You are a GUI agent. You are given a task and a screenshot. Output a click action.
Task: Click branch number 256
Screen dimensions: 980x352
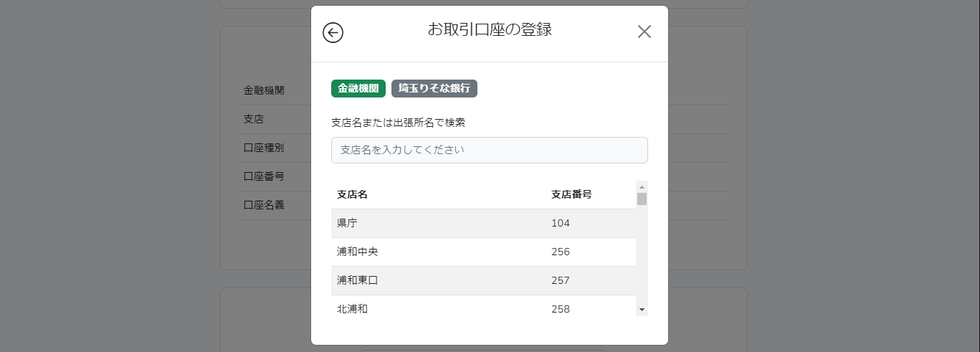[561, 252]
